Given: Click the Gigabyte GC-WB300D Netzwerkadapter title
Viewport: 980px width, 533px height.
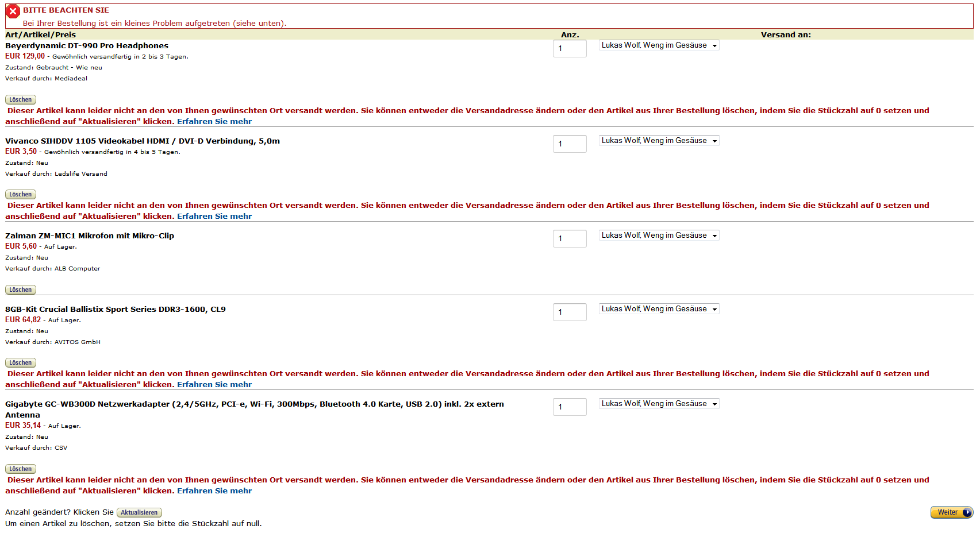Looking at the screenshot, I should 255,410.
